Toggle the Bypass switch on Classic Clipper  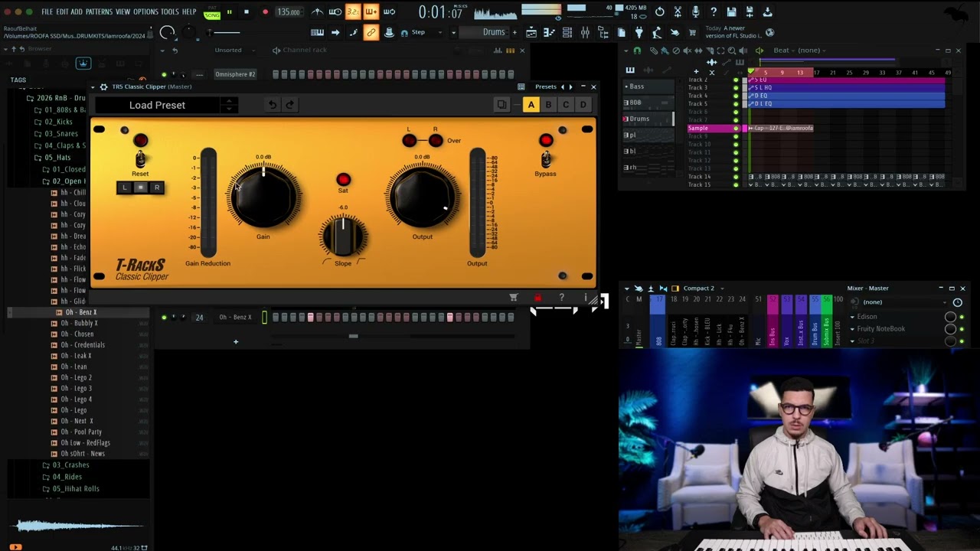546,158
